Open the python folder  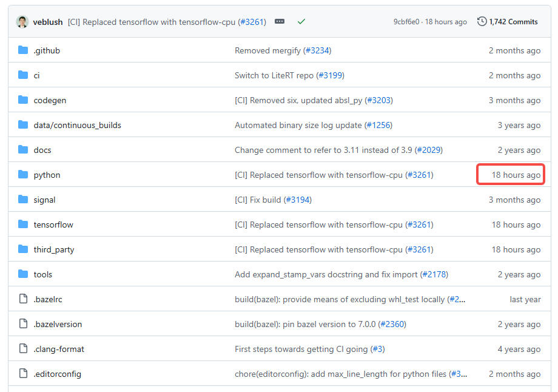[x=47, y=175]
